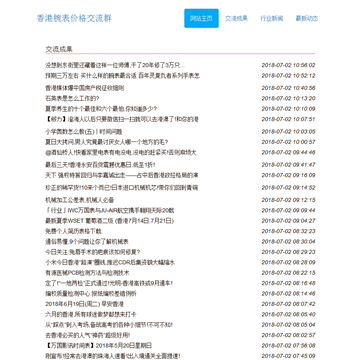The image size is (360, 360).
Task: Click the timestamp 2018-07-02 08:07:42
Action: [x=288, y=304]
